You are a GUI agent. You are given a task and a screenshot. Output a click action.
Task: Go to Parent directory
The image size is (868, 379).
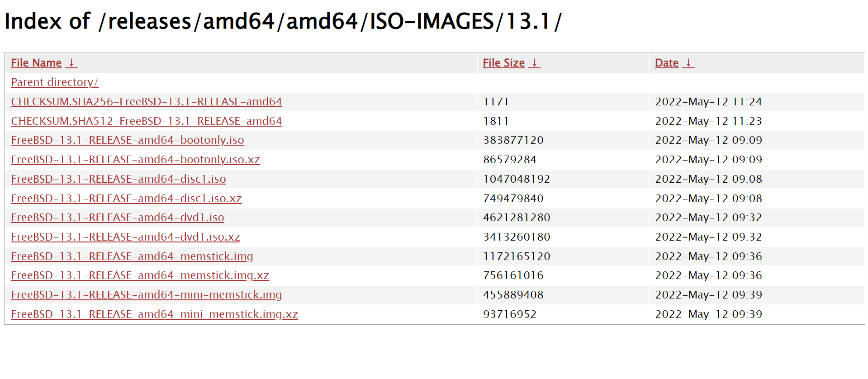point(55,82)
